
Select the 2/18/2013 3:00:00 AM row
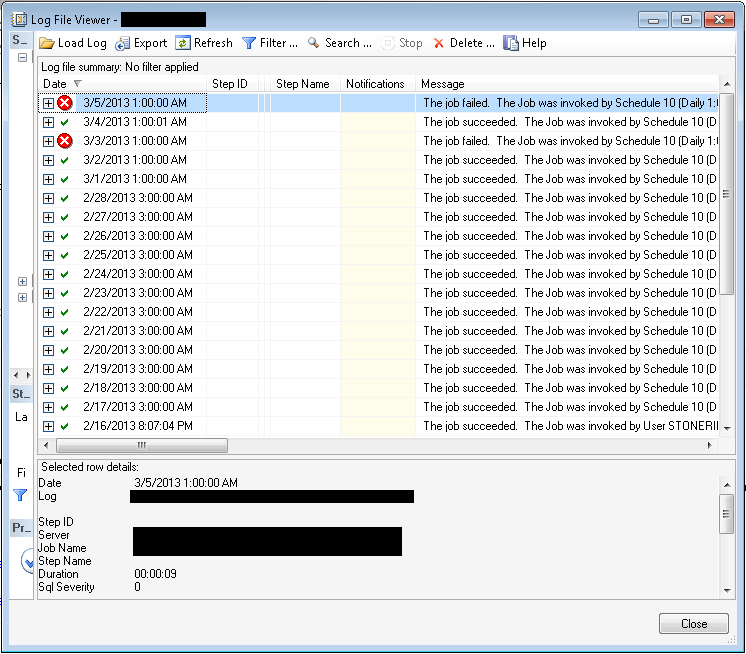(378, 388)
